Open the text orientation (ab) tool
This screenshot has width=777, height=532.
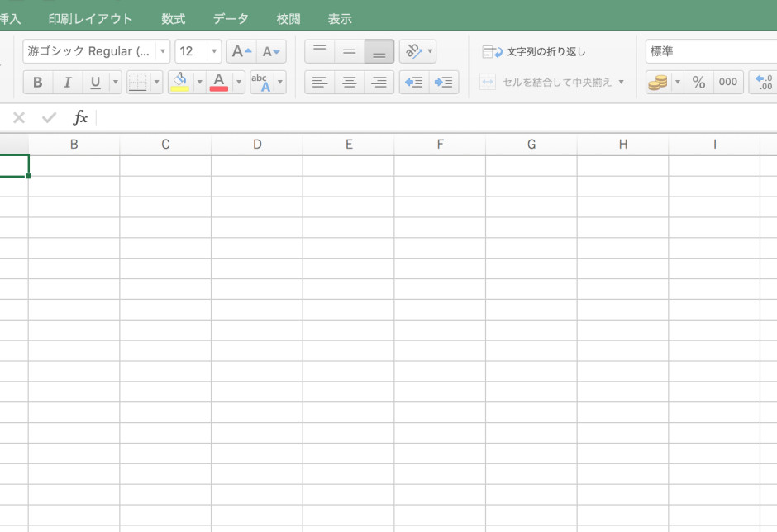click(412, 50)
